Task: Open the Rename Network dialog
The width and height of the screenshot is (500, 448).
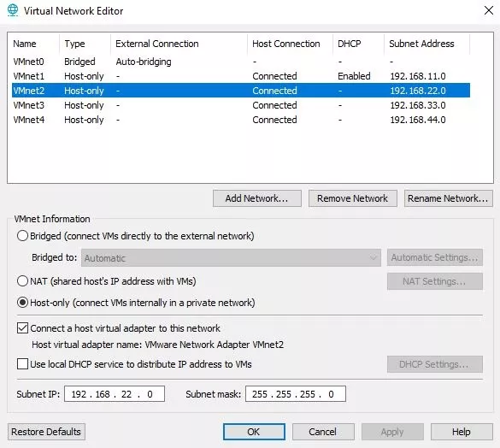Action: (449, 198)
